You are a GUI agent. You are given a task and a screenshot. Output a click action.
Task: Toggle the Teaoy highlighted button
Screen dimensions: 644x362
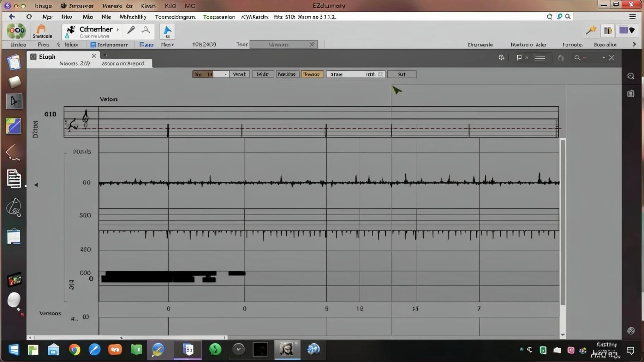click(312, 74)
